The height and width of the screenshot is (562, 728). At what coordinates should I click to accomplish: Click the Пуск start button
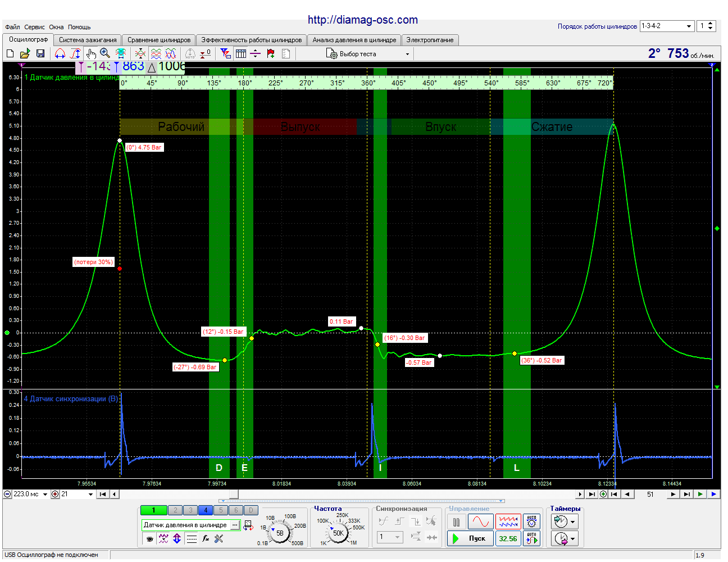pos(470,538)
